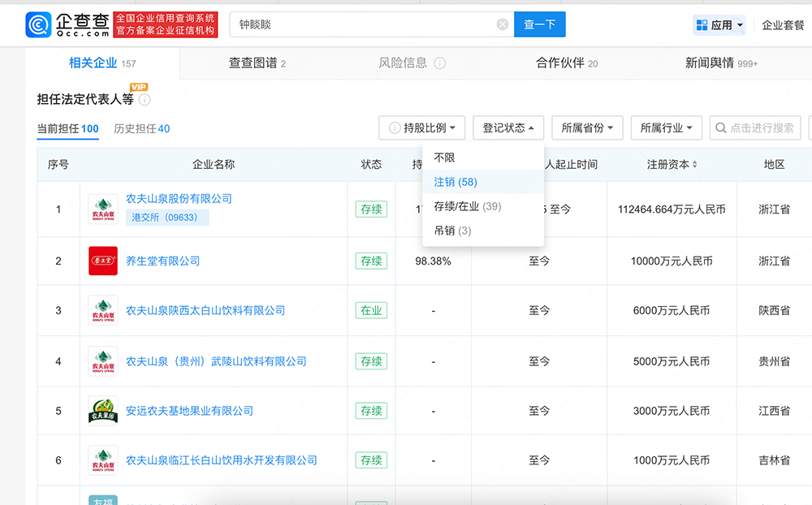Switch to the 查查图谱 tab
The image size is (812, 505).
click(257, 63)
